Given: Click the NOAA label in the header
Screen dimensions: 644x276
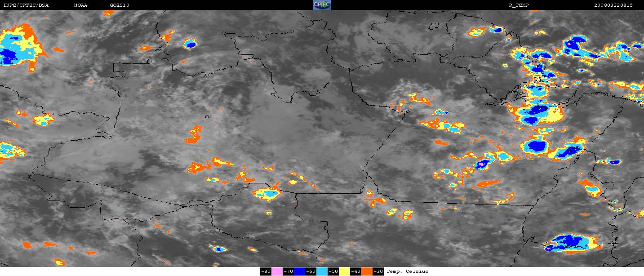Looking at the screenshot, I should click(80, 5).
